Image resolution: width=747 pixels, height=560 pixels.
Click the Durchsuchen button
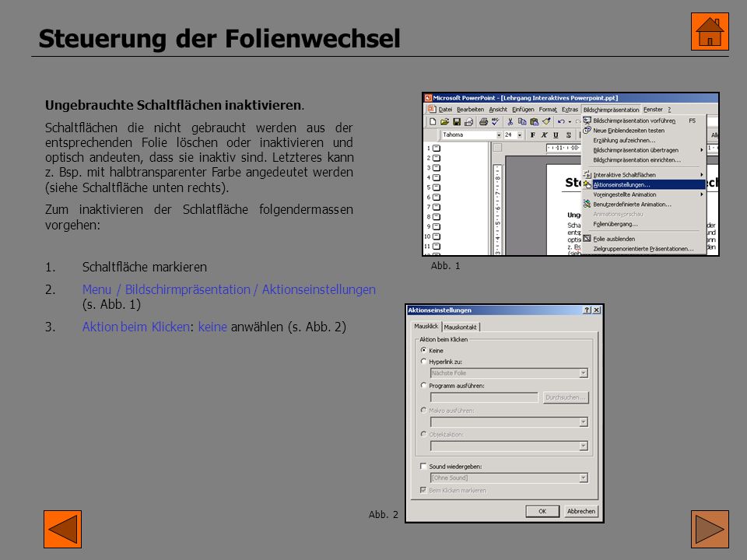(566, 397)
